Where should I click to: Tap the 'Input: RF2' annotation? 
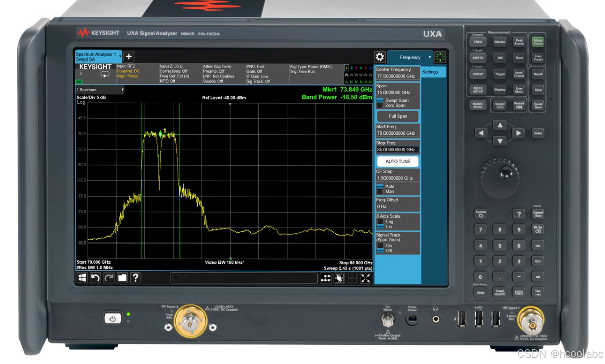point(126,66)
